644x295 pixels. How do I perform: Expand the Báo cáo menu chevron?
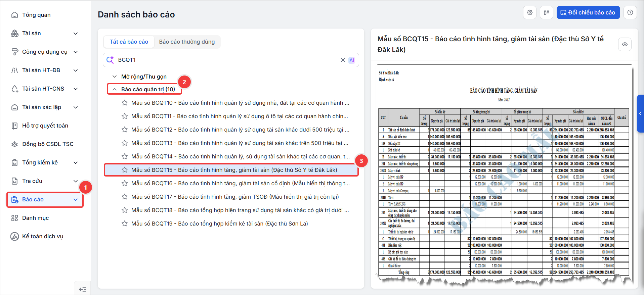click(76, 199)
